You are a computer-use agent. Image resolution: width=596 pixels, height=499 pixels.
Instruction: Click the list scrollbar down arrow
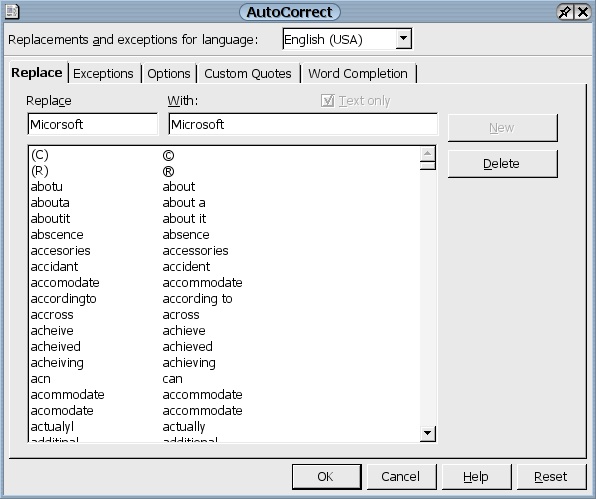[428, 433]
